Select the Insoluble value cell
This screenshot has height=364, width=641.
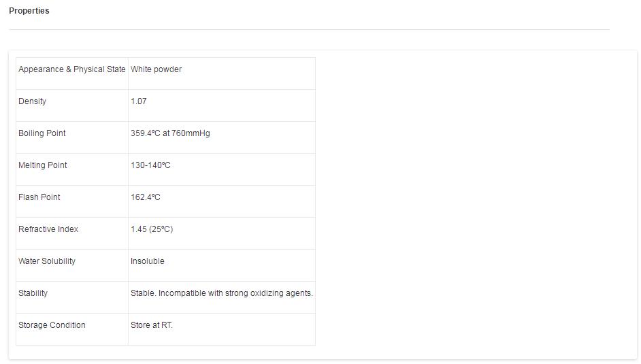tap(147, 261)
